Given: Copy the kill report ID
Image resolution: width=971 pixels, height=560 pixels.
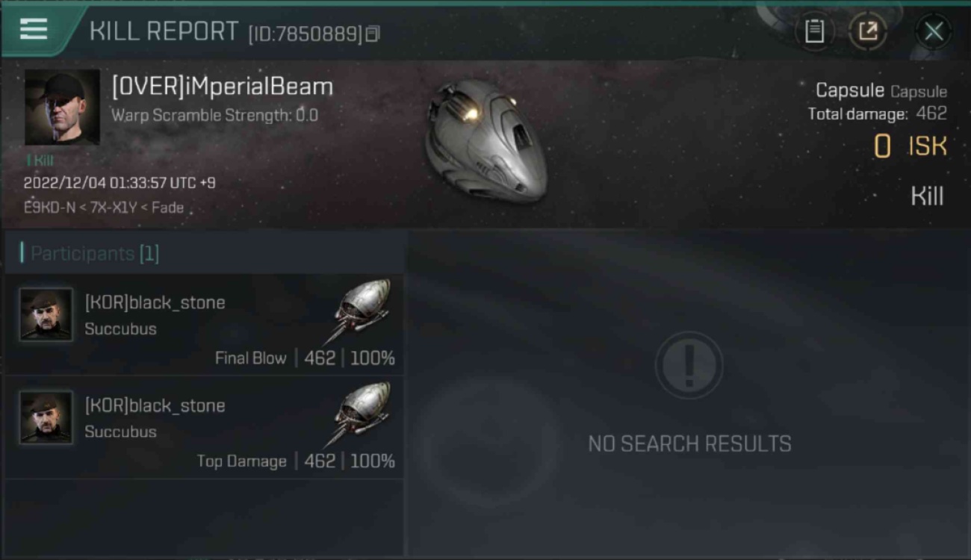Looking at the screenshot, I should point(373,34).
